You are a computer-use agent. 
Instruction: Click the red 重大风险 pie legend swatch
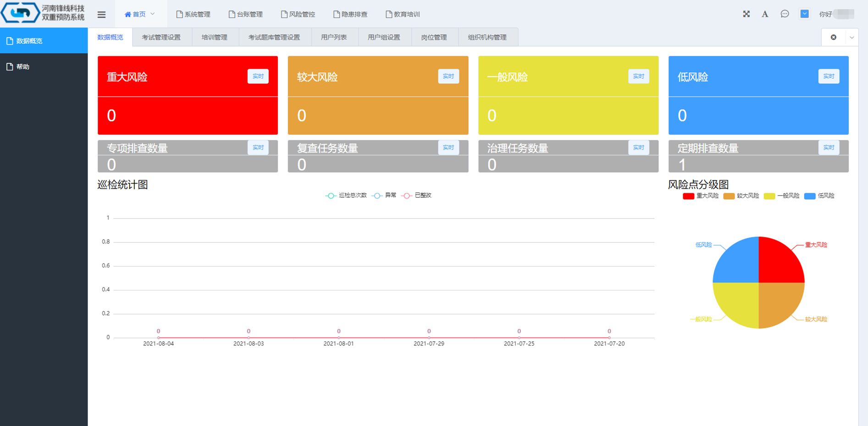[x=688, y=196]
